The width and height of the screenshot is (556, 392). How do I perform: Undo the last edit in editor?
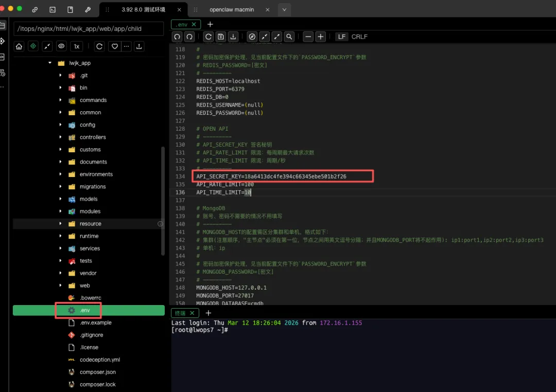[177, 37]
